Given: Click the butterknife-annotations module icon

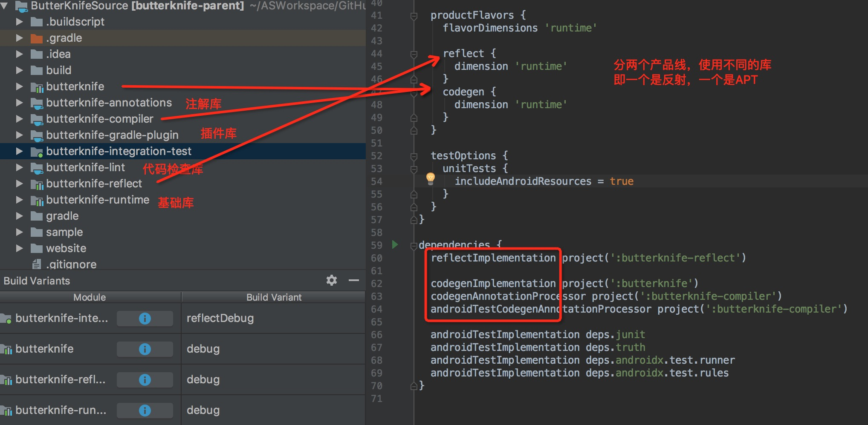Looking at the screenshot, I should coord(37,103).
